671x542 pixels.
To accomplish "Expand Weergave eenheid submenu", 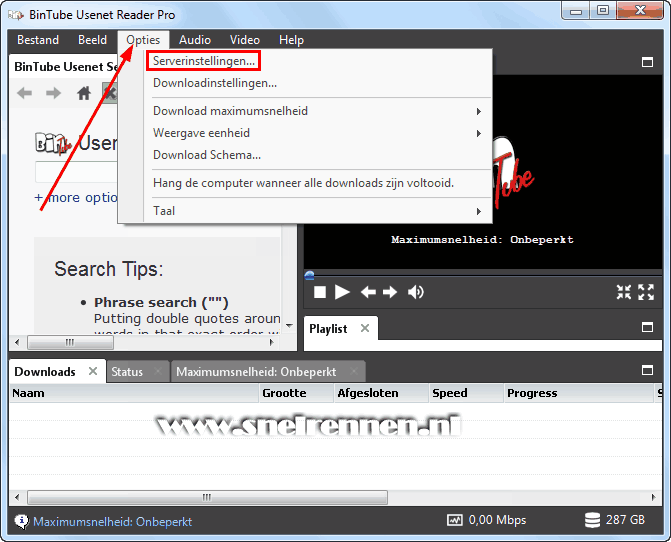I will pos(318,133).
